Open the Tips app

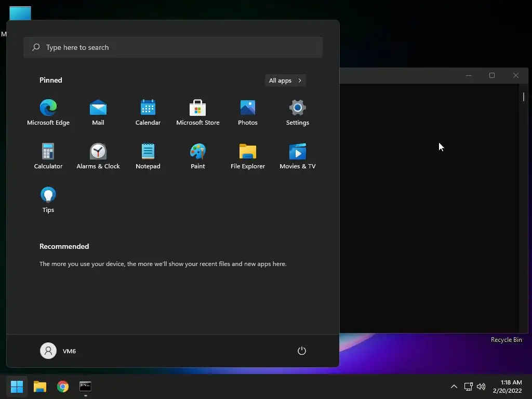tap(48, 200)
